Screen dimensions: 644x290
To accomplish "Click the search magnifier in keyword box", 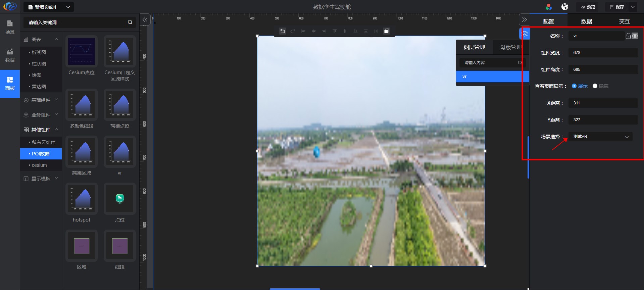I will (130, 22).
